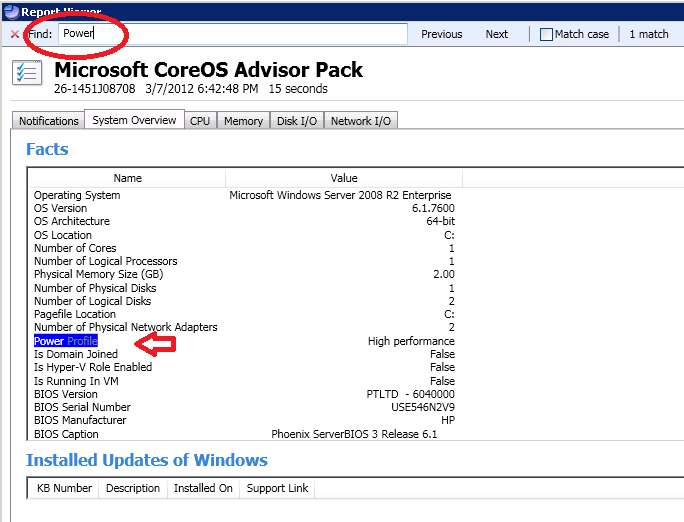This screenshot has width=684, height=522.
Task: Go to Previous search match
Action: tap(441, 34)
